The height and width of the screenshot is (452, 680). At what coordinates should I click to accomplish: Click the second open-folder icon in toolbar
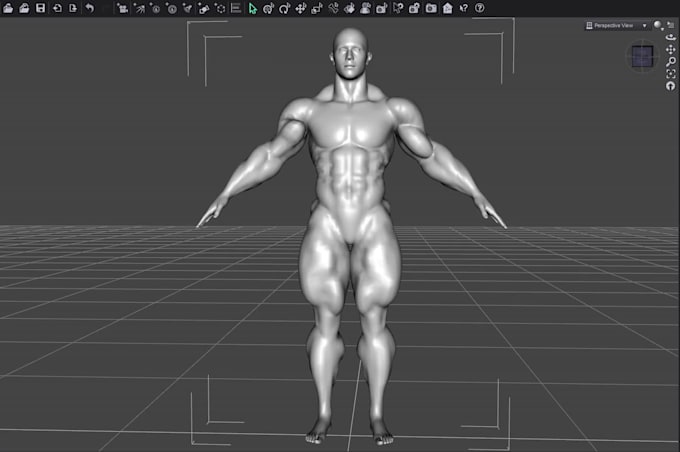(x=24, y=8)
